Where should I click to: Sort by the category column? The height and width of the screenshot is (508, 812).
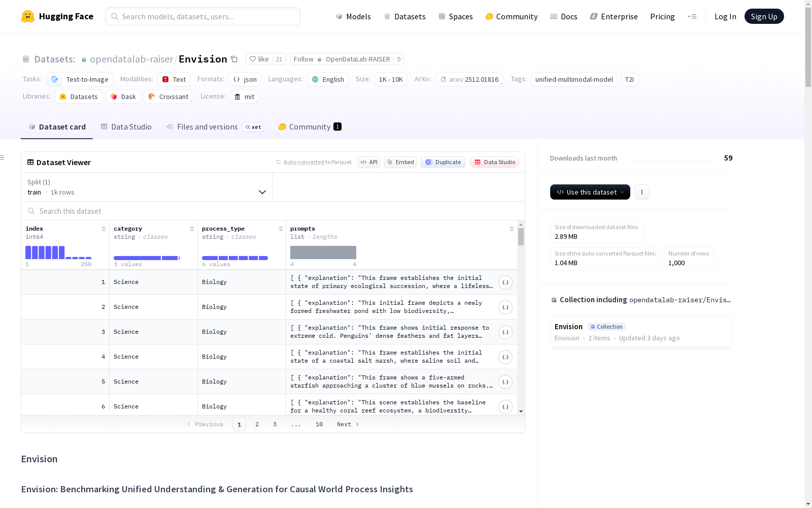(192, 229)
